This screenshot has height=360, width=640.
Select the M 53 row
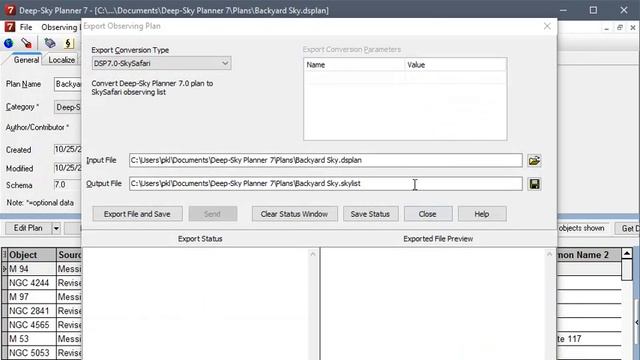coord(45,339)
